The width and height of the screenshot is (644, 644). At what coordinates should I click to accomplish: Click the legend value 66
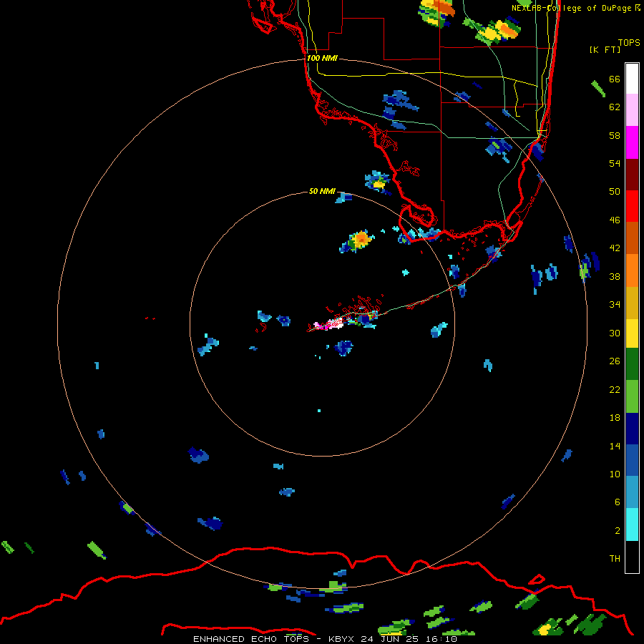pyautogui.click(x=615, y=79)
